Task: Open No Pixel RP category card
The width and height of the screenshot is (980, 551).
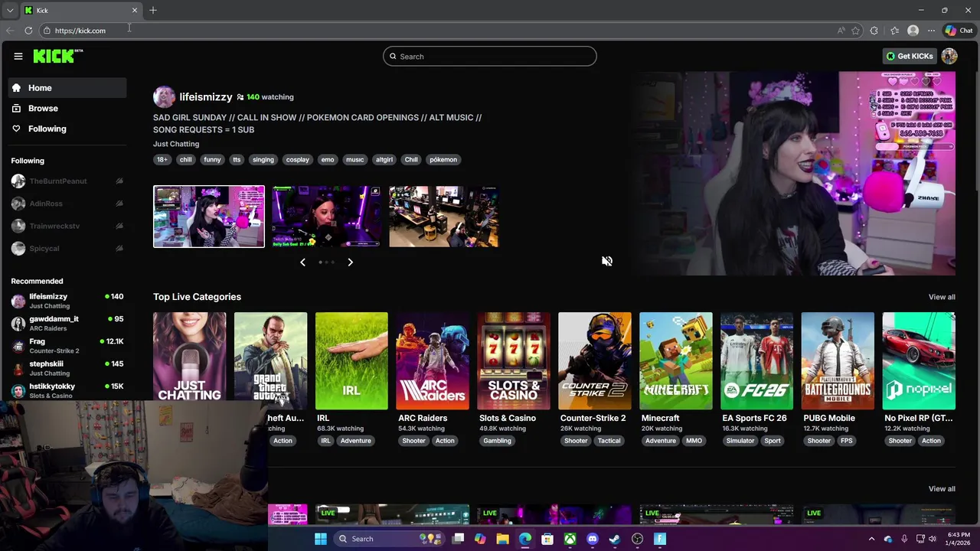Action: coord(919,361)
